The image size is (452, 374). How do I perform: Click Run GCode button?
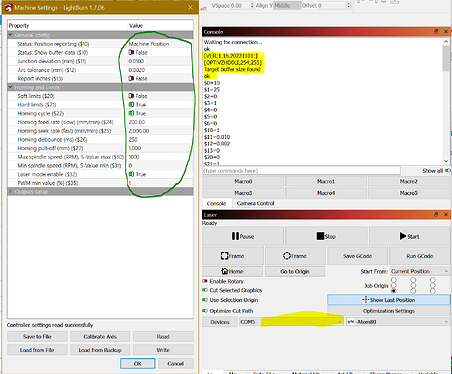coord(420,256)
